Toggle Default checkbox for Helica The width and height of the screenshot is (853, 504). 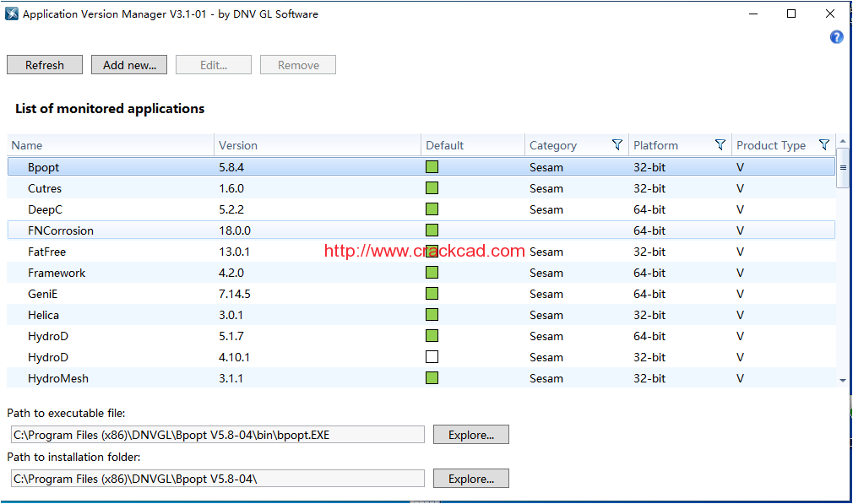432,315
